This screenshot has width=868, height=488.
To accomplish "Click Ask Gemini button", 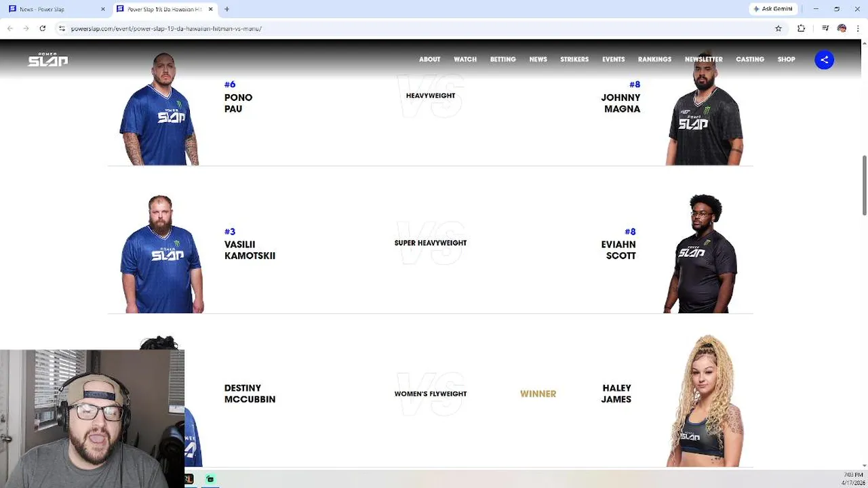I will click(x=773, y=9).
